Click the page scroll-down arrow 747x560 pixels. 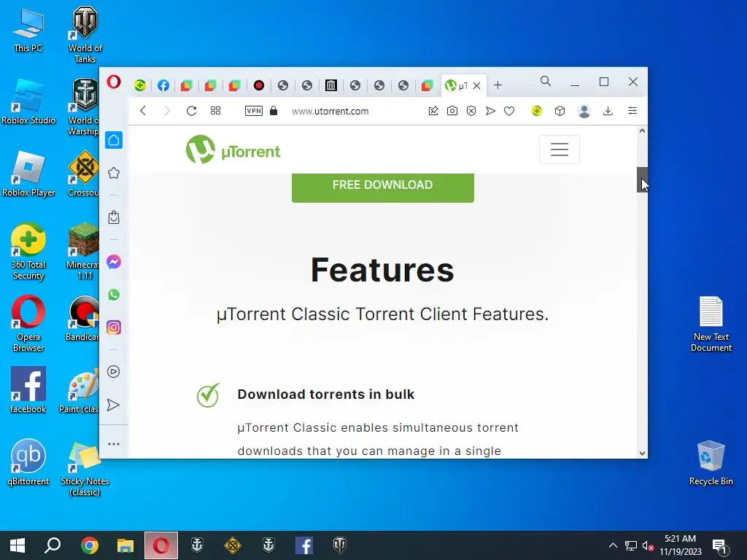(x=642, y=454)
